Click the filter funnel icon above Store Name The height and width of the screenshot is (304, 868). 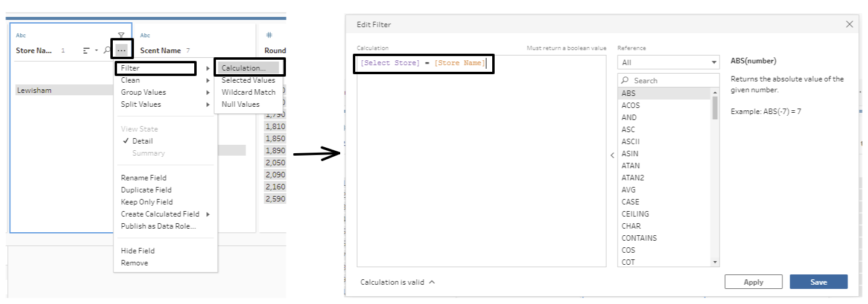121,36
